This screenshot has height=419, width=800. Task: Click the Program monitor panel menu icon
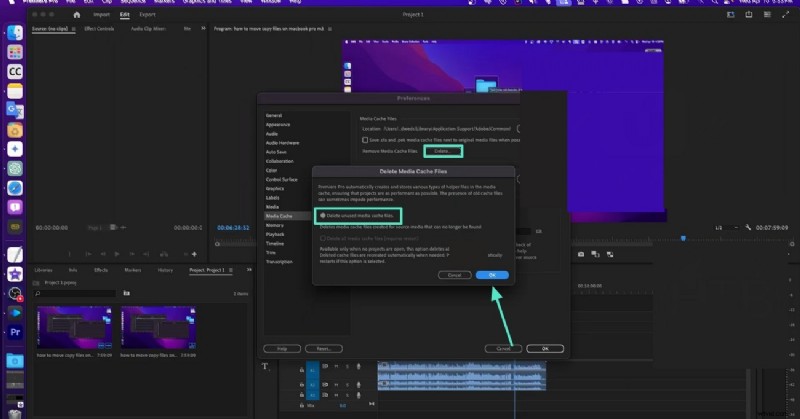click(x=330, y=29)
